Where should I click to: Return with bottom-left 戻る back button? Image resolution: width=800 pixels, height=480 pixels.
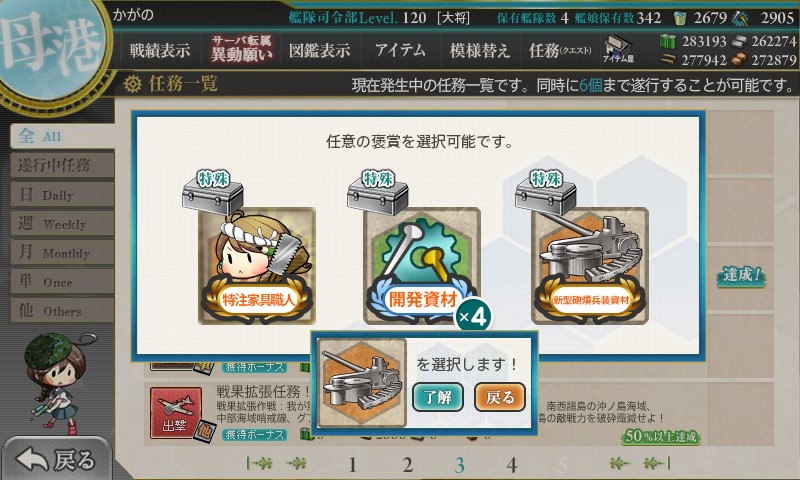point(56,459)
